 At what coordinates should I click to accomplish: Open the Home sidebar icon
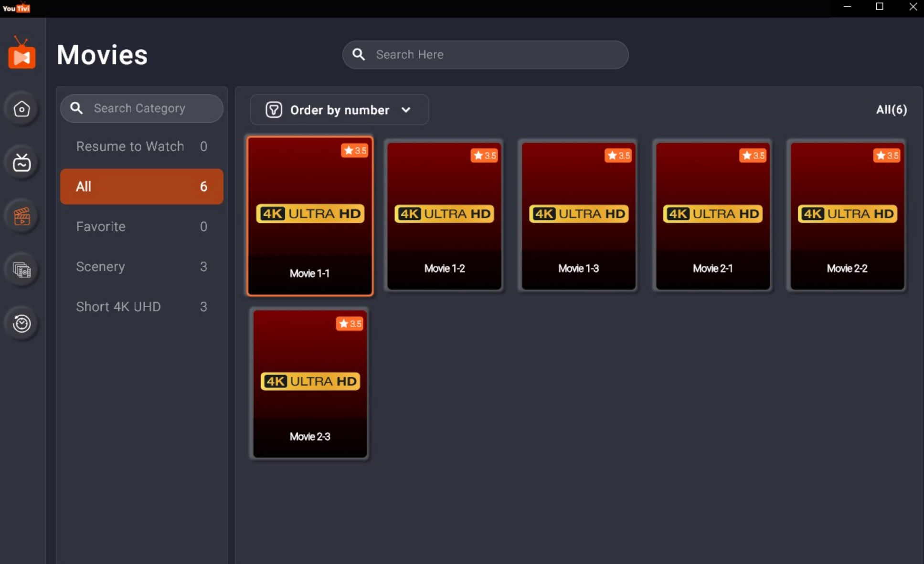[21, 109]
